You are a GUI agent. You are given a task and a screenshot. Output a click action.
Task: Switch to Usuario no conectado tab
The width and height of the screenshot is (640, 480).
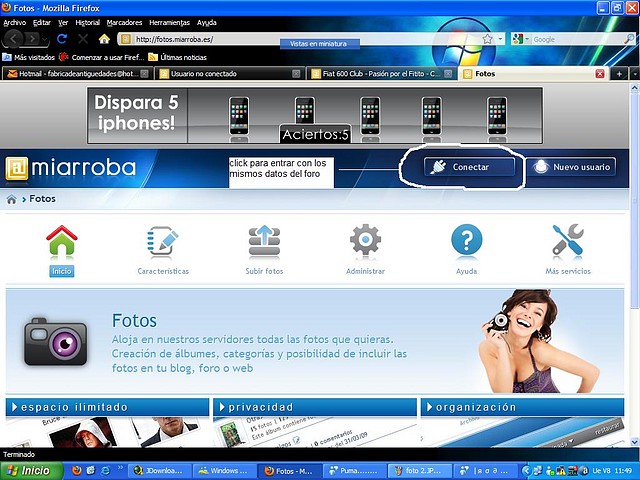[x=229, y=74]
